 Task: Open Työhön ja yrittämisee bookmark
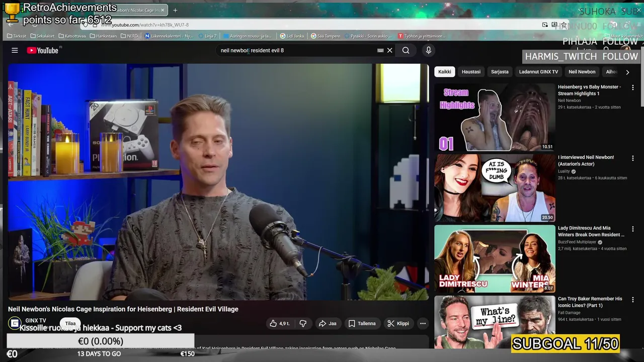click(422, 36)
